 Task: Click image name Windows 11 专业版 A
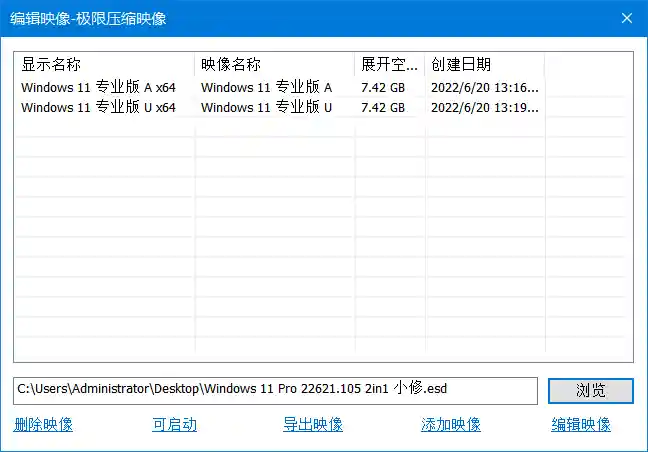tap(267, 87)
